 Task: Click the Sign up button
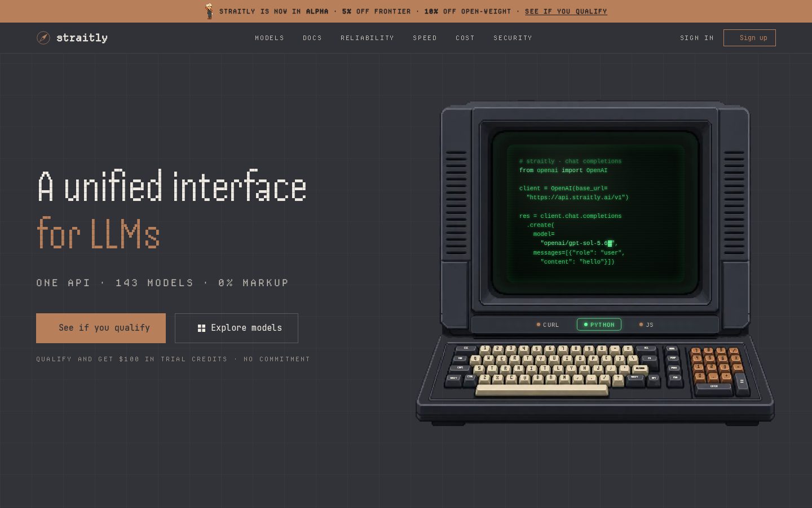[x=749, y=38]
